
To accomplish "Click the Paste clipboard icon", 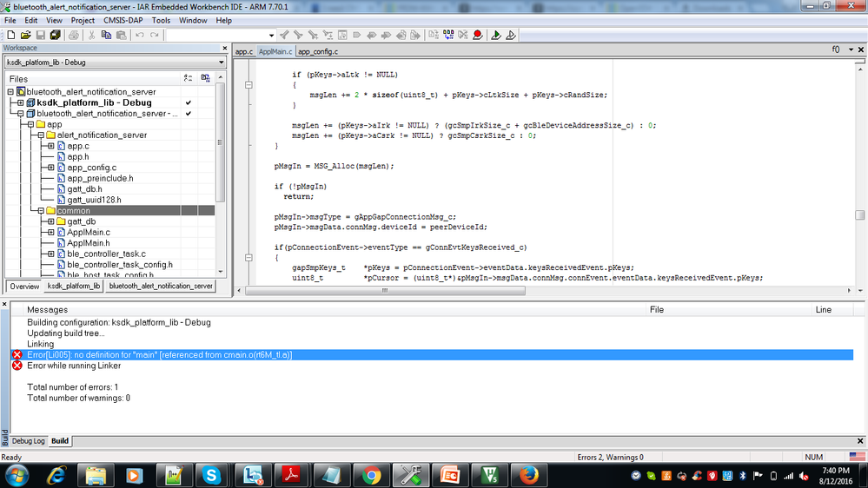I will point(122,35).
